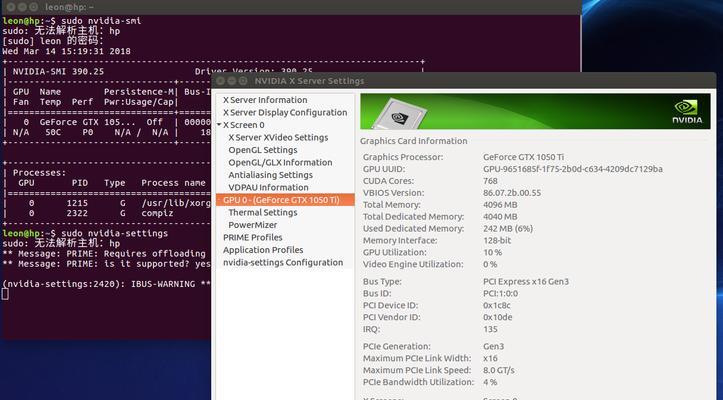Click Total Dedicated Memory value 4040 MB
This screenshot has height=400, width=723.
click(500, 217)
